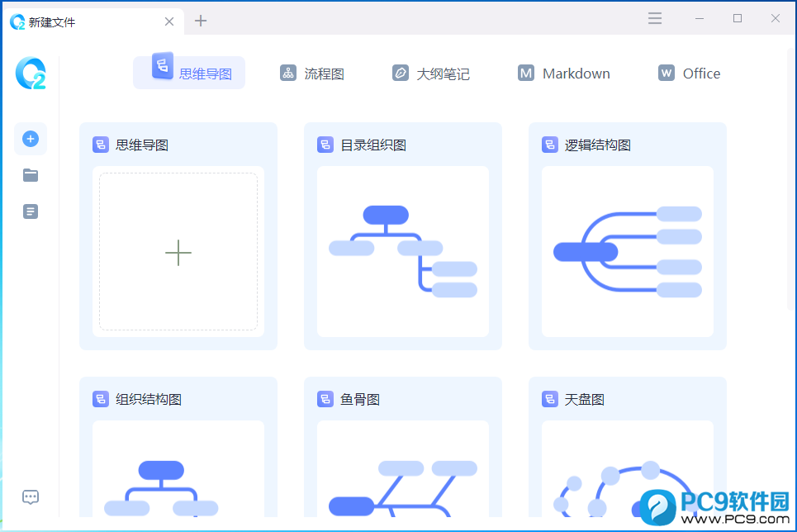Choose the 组织结构图 template thumbnail
The image size is (797, 532).
[x=178, y=469]
